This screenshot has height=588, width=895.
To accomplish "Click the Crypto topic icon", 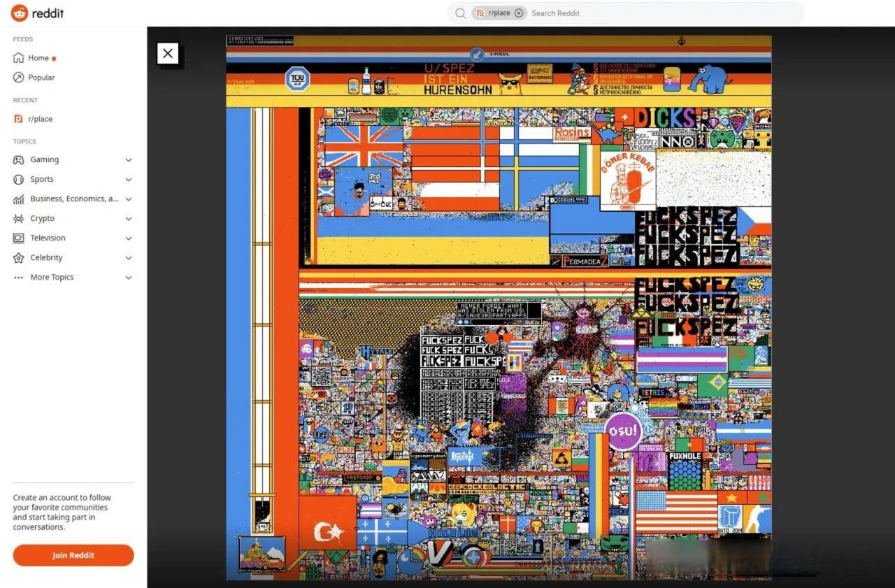I will tap(19, 219).
